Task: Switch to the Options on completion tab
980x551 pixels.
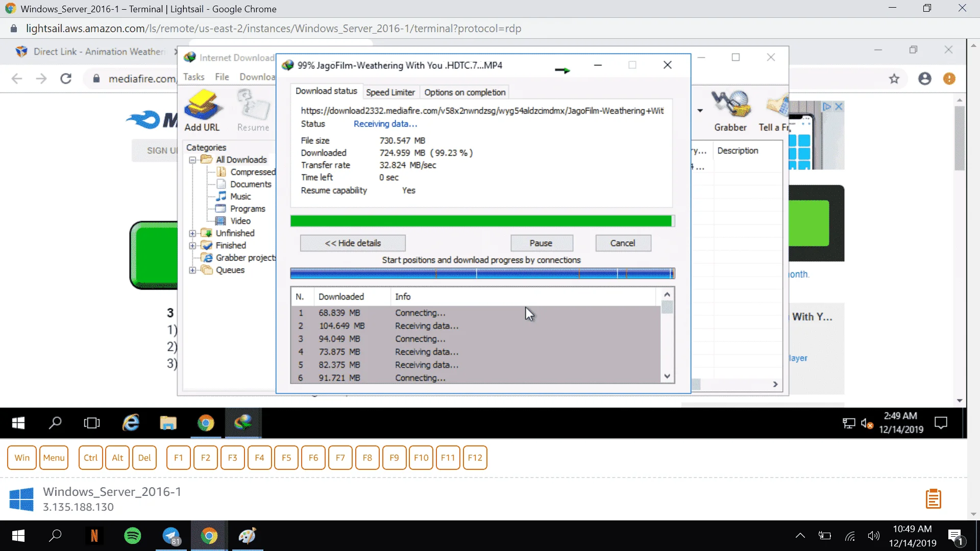Action: coord(465,92)
